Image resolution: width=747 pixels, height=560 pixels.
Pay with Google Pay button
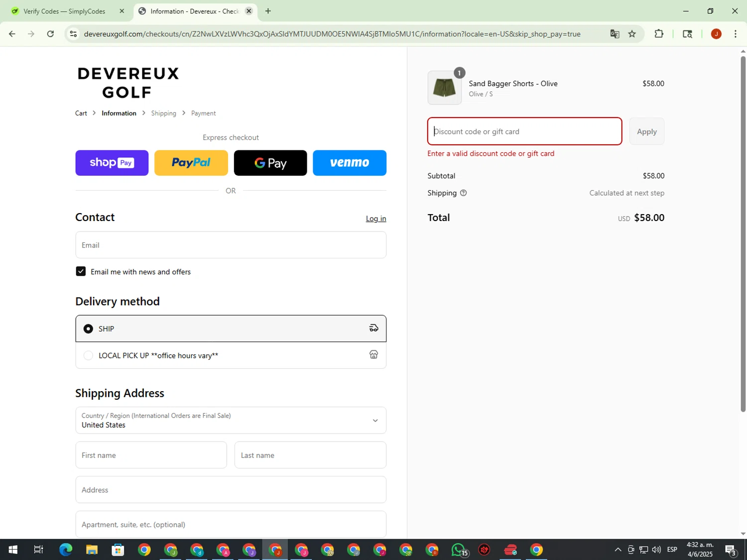(270, 163)
